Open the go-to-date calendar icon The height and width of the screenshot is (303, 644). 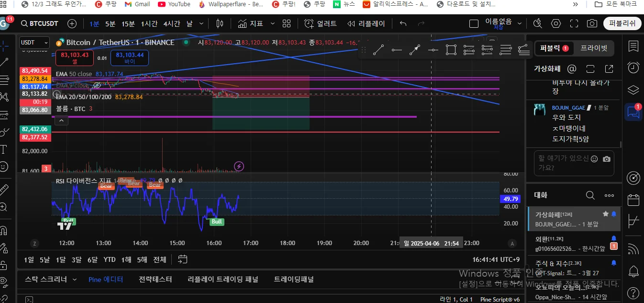point(182,259)
